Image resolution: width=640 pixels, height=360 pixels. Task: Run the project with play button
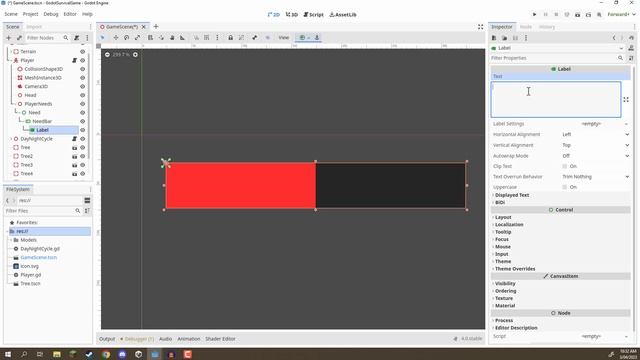click(534, 15)
